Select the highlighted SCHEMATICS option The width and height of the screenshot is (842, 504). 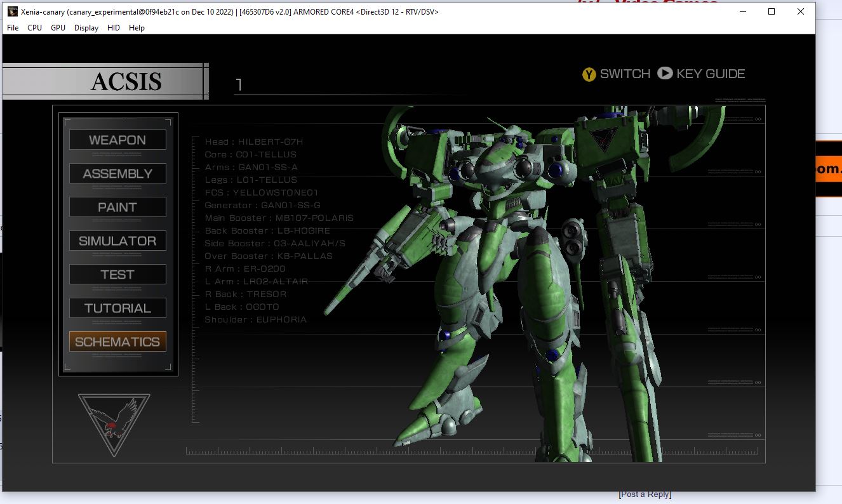coord(117,342)
